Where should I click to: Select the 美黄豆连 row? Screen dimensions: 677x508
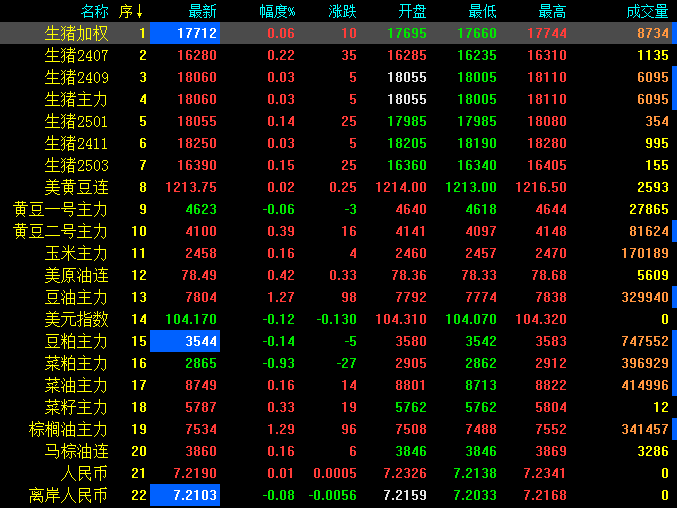click(76, 187)
